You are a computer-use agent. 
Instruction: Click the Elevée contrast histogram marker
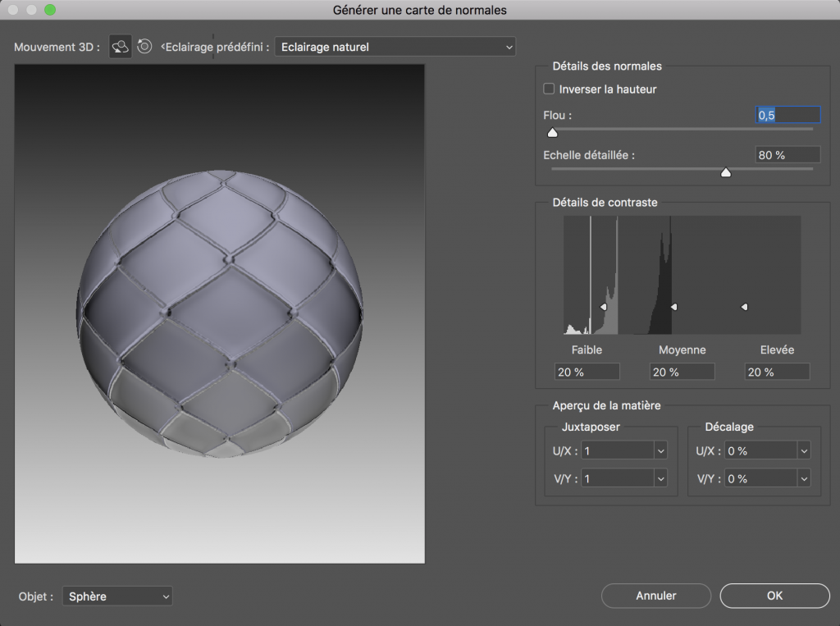pyautogui.click(x=744, y=307)
